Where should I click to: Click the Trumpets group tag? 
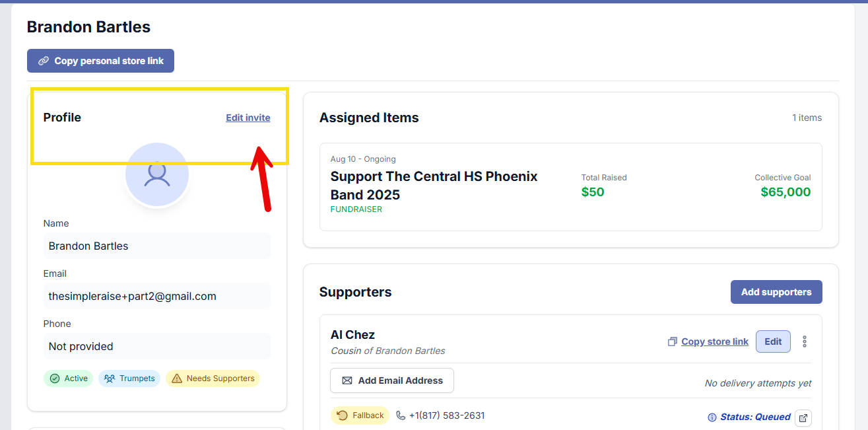(129, 378)
